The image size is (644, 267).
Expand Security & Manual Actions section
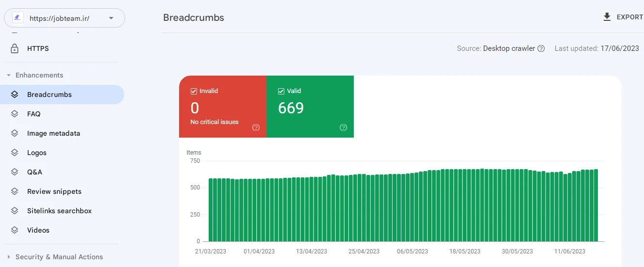point(9,257)
